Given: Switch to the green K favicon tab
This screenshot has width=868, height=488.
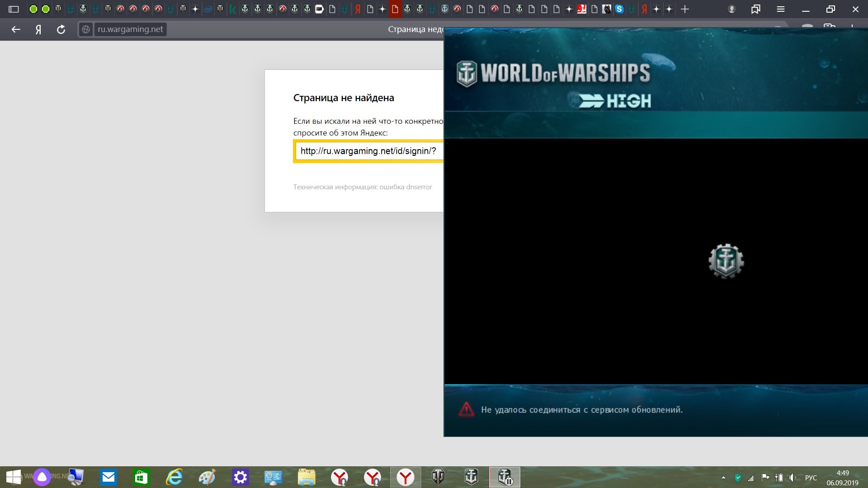Looking at the screenshot, I should point(232,9).
